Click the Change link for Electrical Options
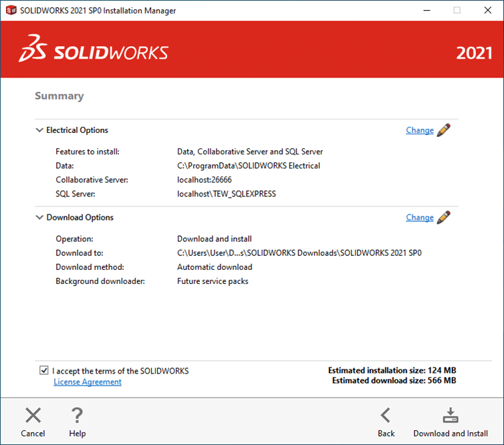 [420, 130]
